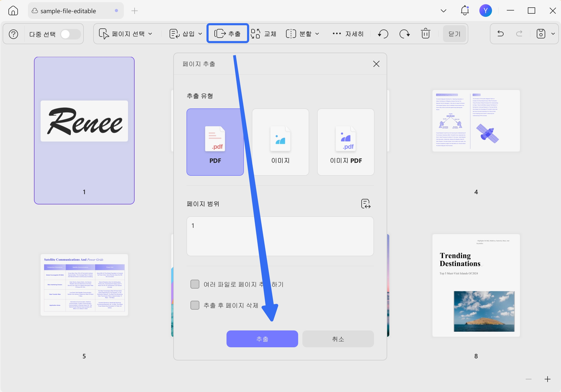Open the 자세히 more options menu

[x=348, y=34]
